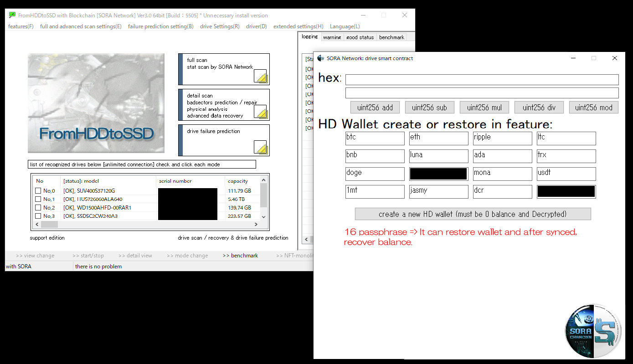The image size is (633, 364).
Task: Click the FromHDDtoSSD banner image
Action: [96, 103]
